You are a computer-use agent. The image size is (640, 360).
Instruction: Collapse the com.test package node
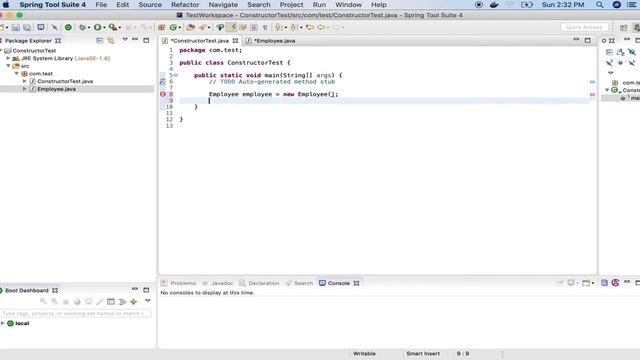[x=17, y=73]
